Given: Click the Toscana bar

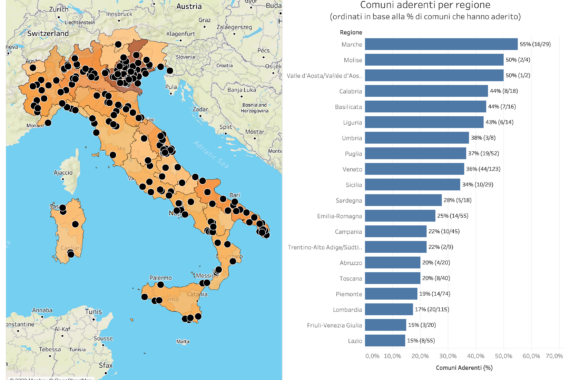Looking at the screenshot, I should click(393, 278).
